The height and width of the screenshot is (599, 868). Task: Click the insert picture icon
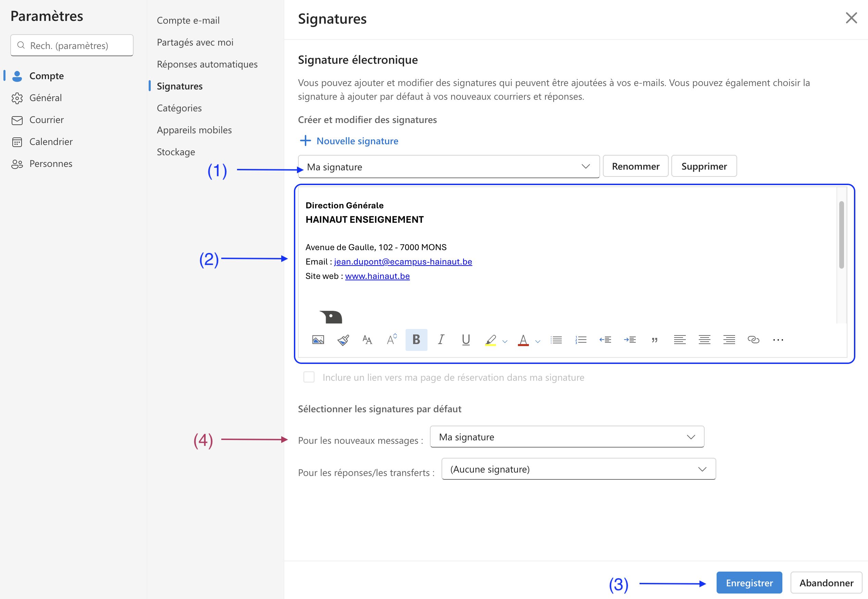pos(318,340)
